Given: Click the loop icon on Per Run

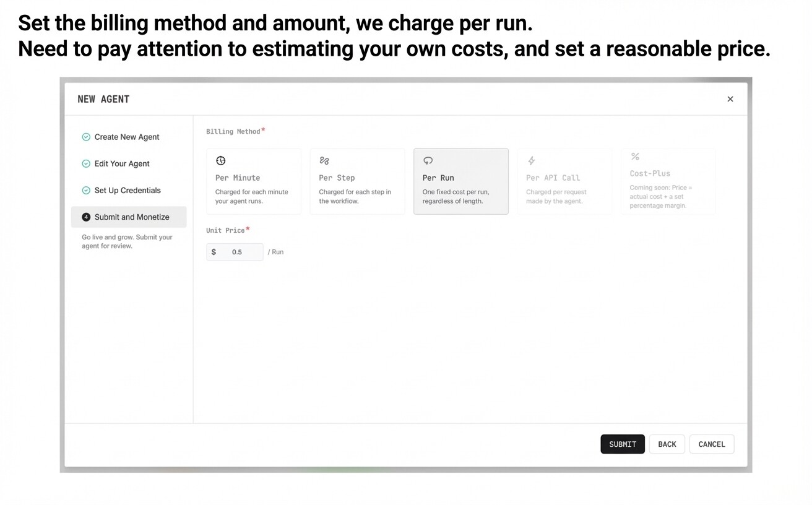Looking at the screenshot, I should click(x=428, y=161).
